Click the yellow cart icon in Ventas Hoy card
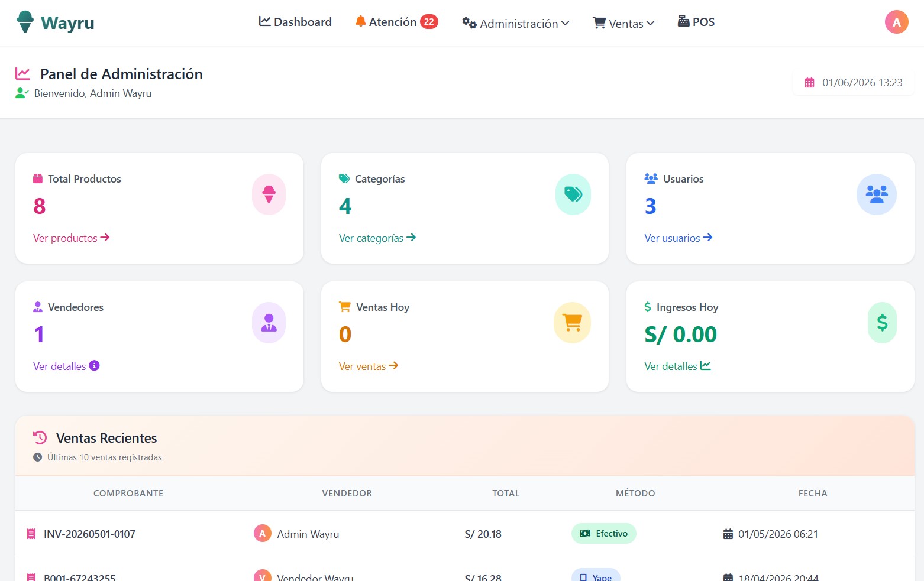The width and height of the screenshot is (924, 581). point(573,323)
